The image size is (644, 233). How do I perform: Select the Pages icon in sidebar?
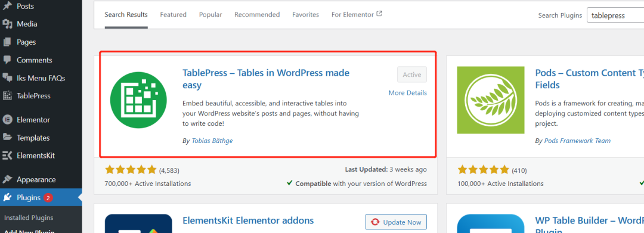click(7, 42)
